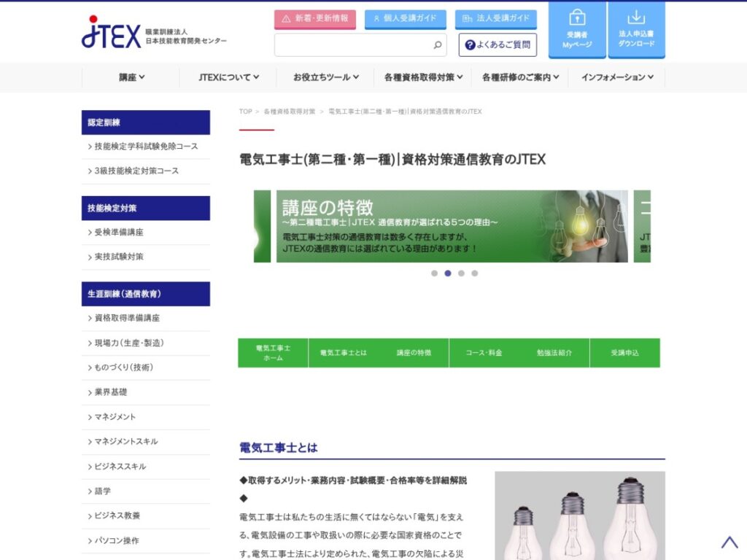Open 講座の特徴 green tab
The image size is (747, 560).
coord(414,353)
